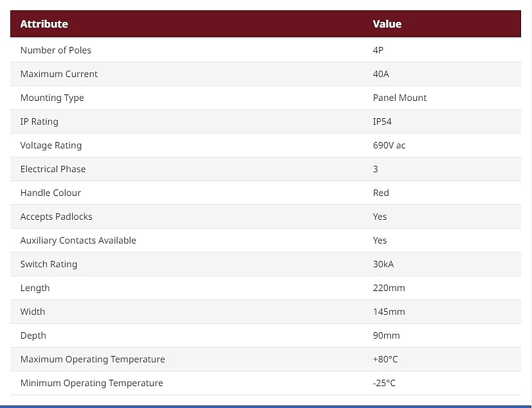This screenshot has width=532, height=408.
Task: Click the 30kA switch rating value
Action: [383, 264]
